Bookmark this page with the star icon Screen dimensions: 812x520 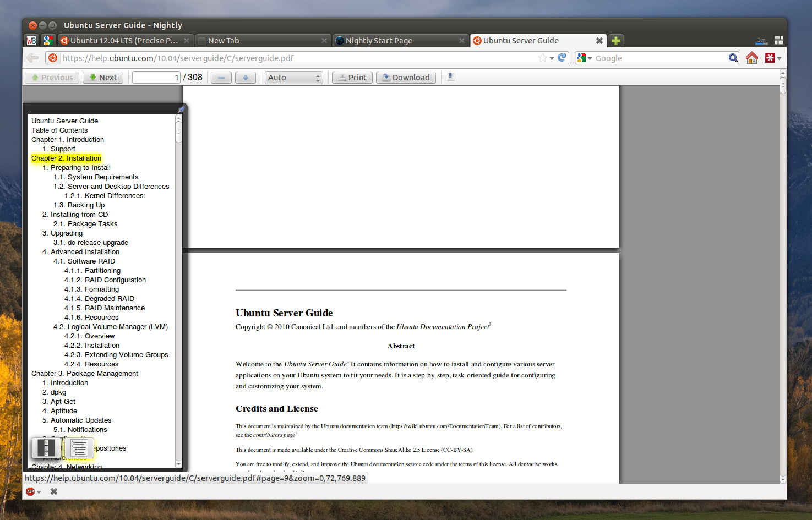pyautogui.click(x=543, y=58)
